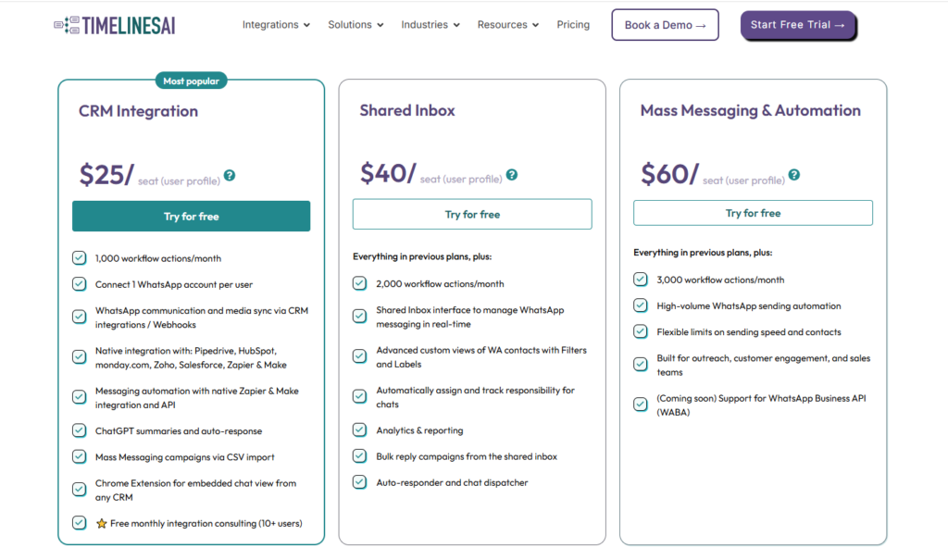Click CRM Integration's teal Try for free
The height and width of the screenshot is (560, 948).
pos(191,217)
